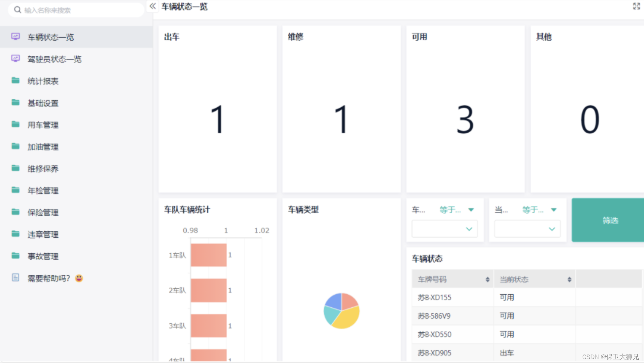644x363 pixels.
Task: Click the yellow slice of pie chart
Action: click(348, 318)
